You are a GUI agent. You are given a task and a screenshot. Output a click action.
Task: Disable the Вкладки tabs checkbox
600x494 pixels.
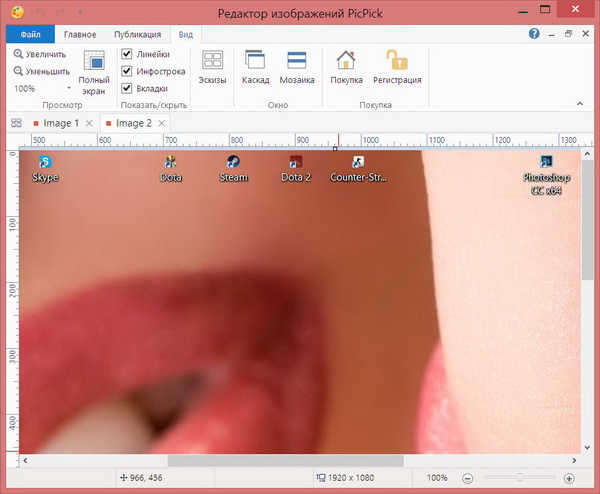tap(127, 88)
